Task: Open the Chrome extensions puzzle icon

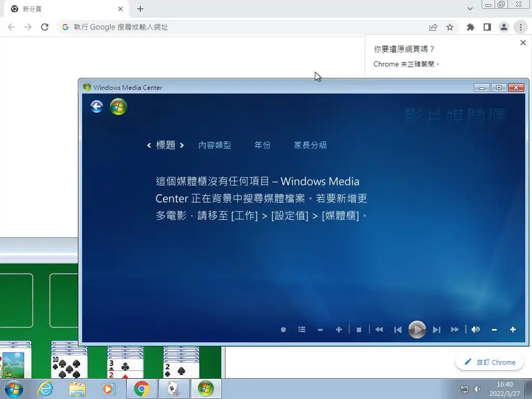Action: (x=470, y=27)
